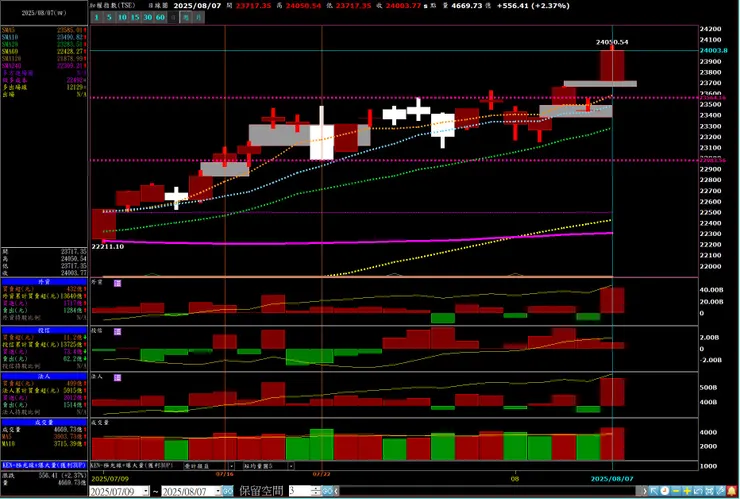
Task: Click the +556.41 (+2.37%) change in header
Action: [x=533, y=6]
